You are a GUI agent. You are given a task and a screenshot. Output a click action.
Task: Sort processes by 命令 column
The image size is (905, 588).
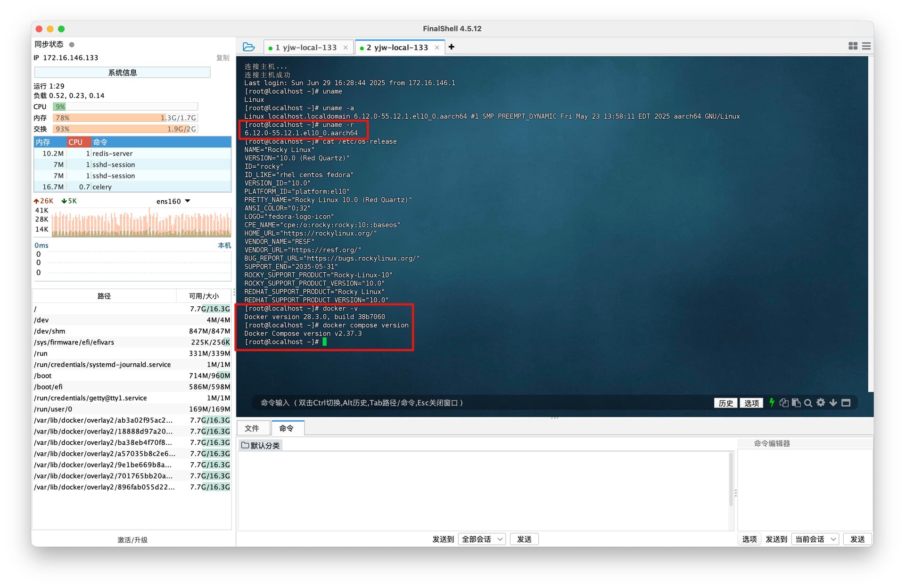160,142
